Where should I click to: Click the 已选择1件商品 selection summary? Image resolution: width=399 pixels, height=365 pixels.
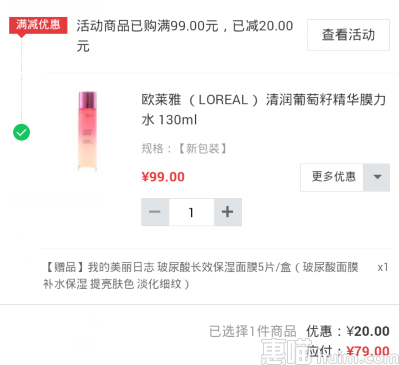253,331
